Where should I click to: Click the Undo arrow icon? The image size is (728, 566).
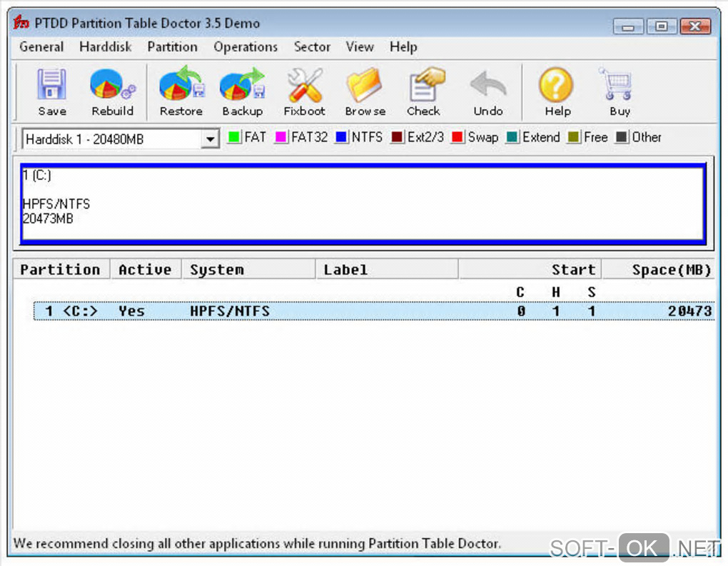[488, 84]
